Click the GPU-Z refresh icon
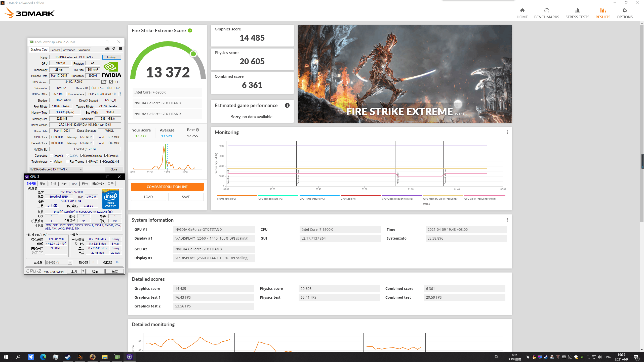Image resolution: width=644 pixels, height=362 pixels. click(114, 49)
